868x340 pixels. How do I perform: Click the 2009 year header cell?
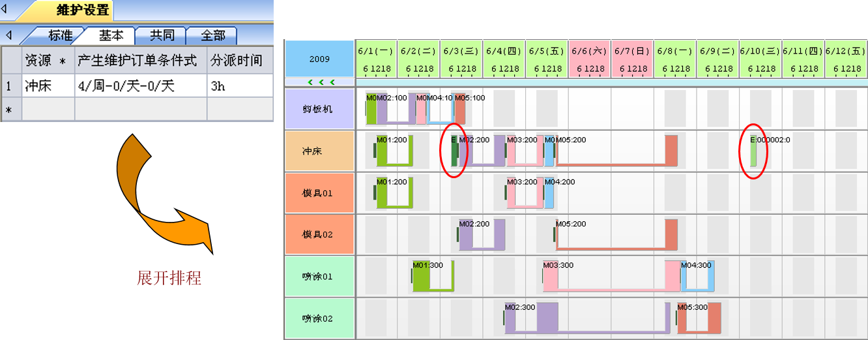[319, 59]
